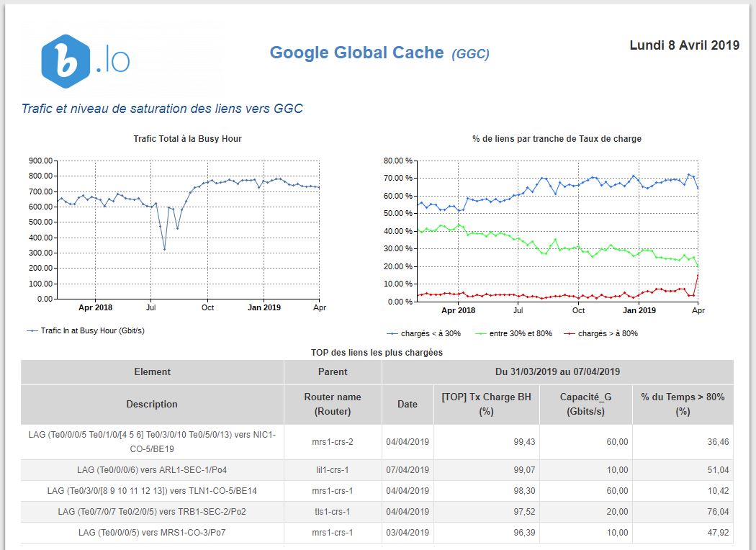This screenshot has height=550, width=756.
Task: Click the % du Temps > 80% column header
Action: pos(683,405)
